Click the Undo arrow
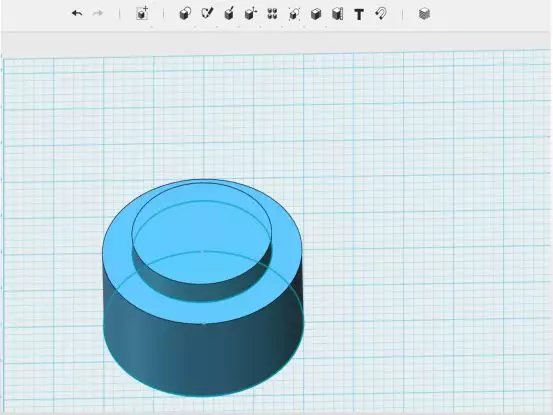 click(77, 14)
